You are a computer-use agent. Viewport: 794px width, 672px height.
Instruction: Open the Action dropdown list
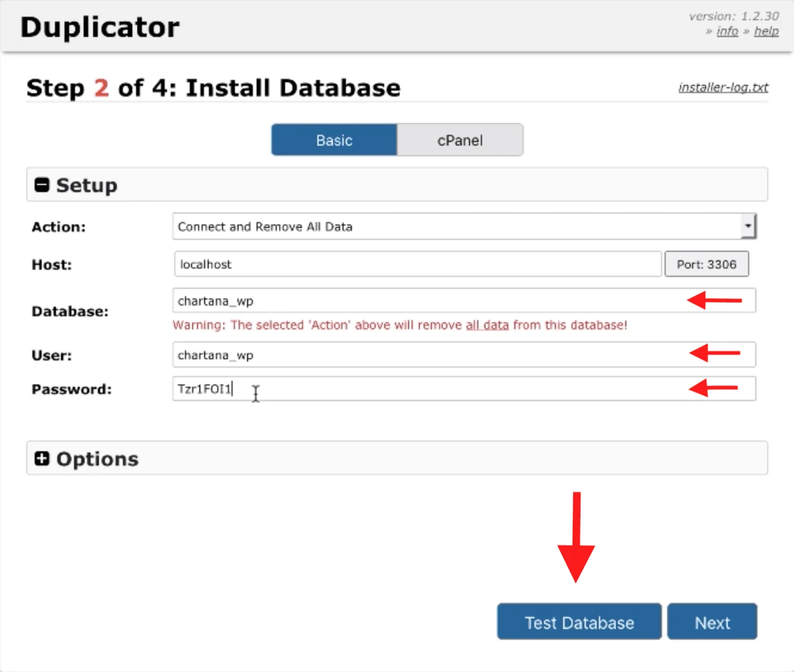click(x=465, y=227)
